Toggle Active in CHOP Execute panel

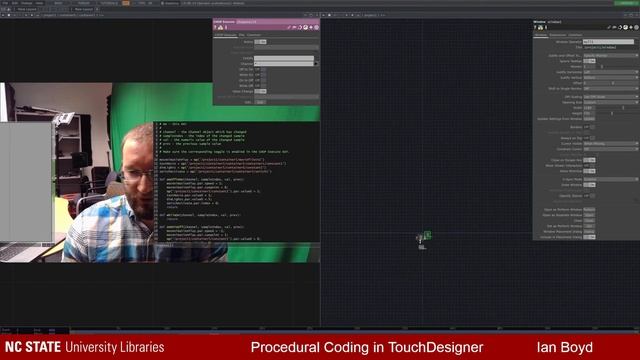pos(260,42)
